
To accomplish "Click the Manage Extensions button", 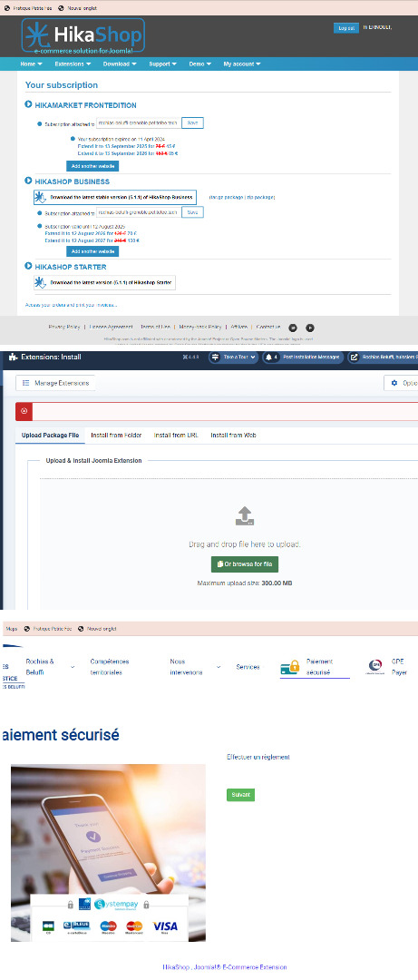I will click(x=55, y=383).
